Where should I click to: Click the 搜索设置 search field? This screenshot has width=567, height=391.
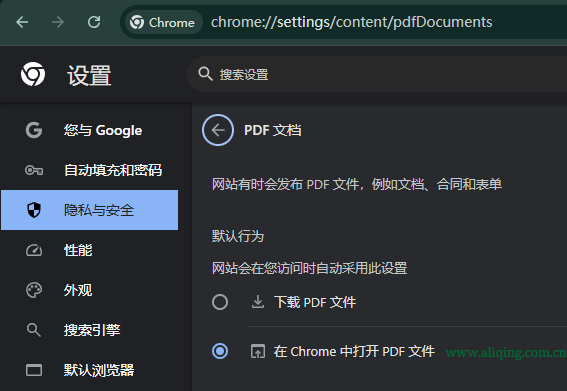(x=376, y=74)
